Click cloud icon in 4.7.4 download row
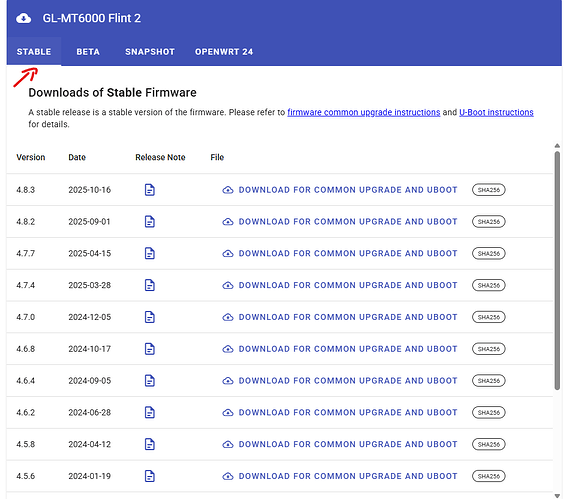578x499 pixels. (x=228, y=285)
